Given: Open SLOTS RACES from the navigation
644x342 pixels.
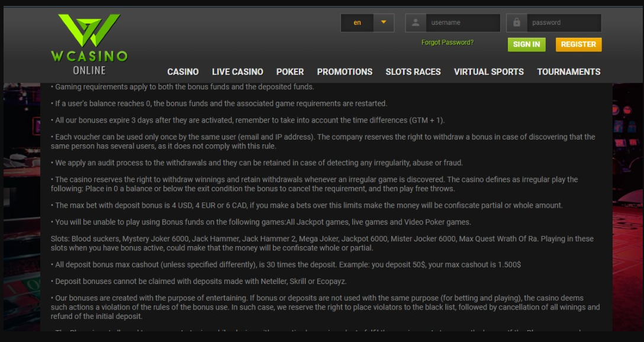Looking at the screenshot, I should coord(413,72).
